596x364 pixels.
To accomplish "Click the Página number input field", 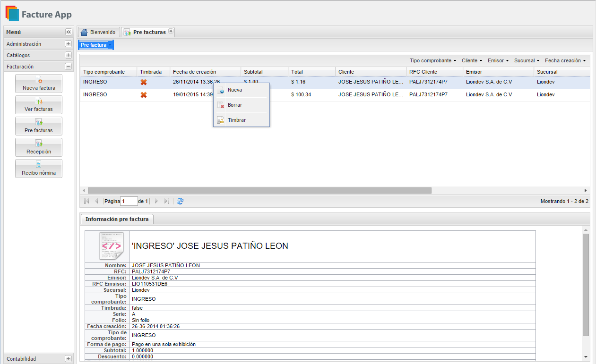I will (129, 201).
